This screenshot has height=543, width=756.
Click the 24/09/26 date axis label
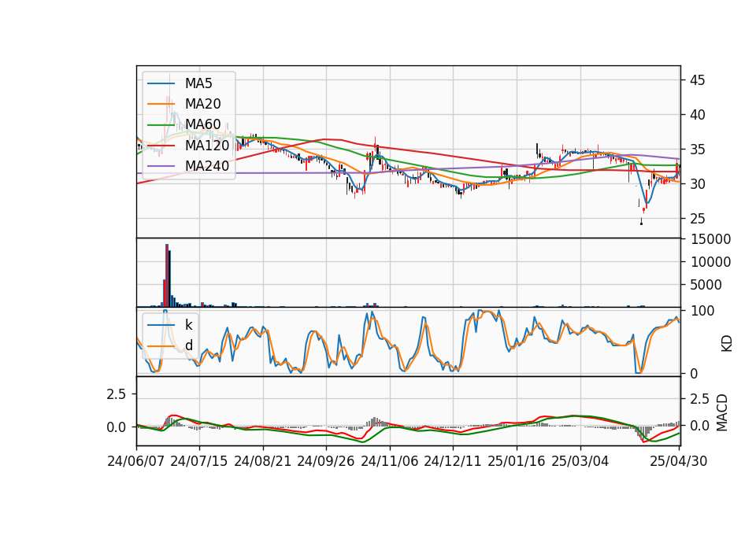(325, 461)
